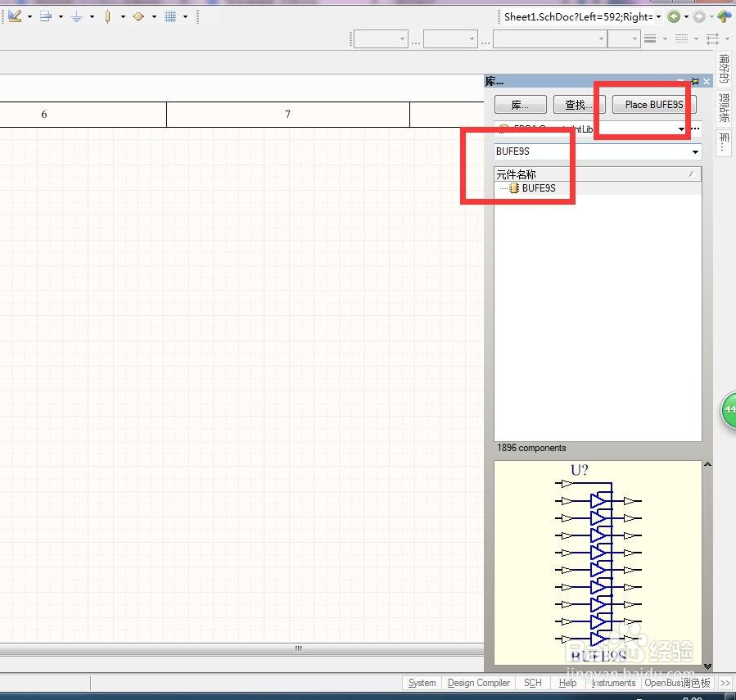736x700 pixels.
Task: Click the arrows line style icon
Action: pos(712,38)
